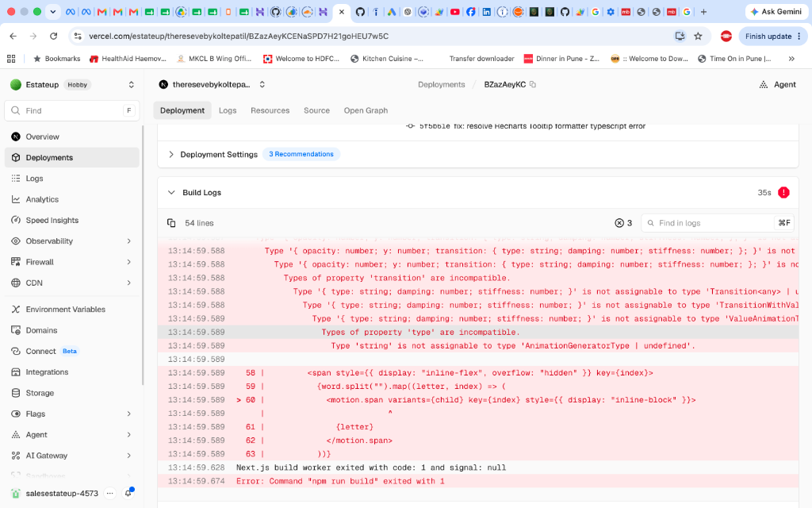Open the theresevebykoltepa project switcher
Screen dimensions: 812x508
[x=262, y=84]
